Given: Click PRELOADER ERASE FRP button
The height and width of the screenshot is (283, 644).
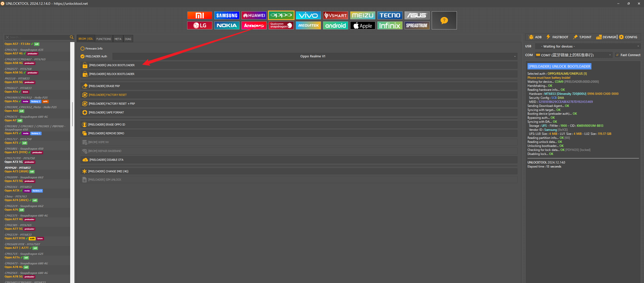Looking at the screenshot, I should (x=104, y=86).
